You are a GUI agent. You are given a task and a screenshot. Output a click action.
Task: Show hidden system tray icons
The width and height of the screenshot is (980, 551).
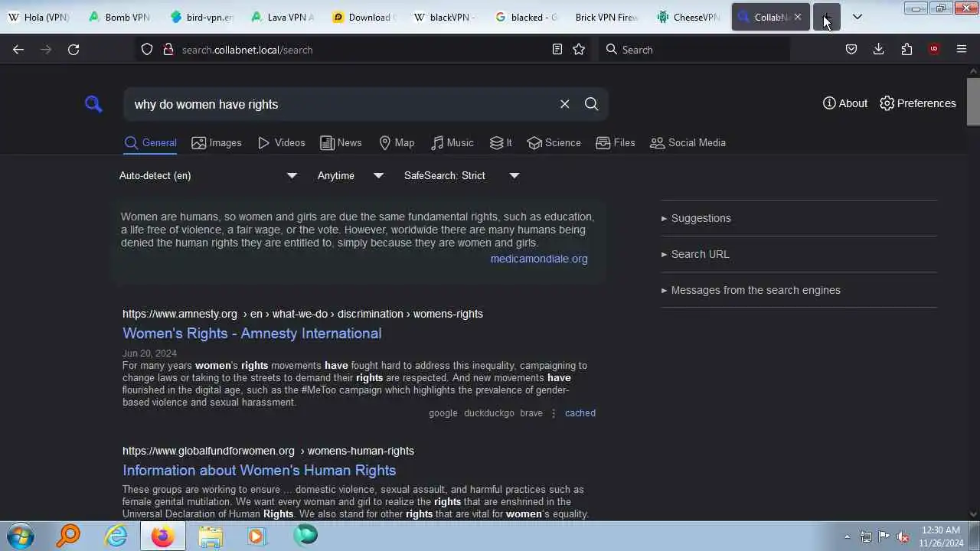coord(847,536)
